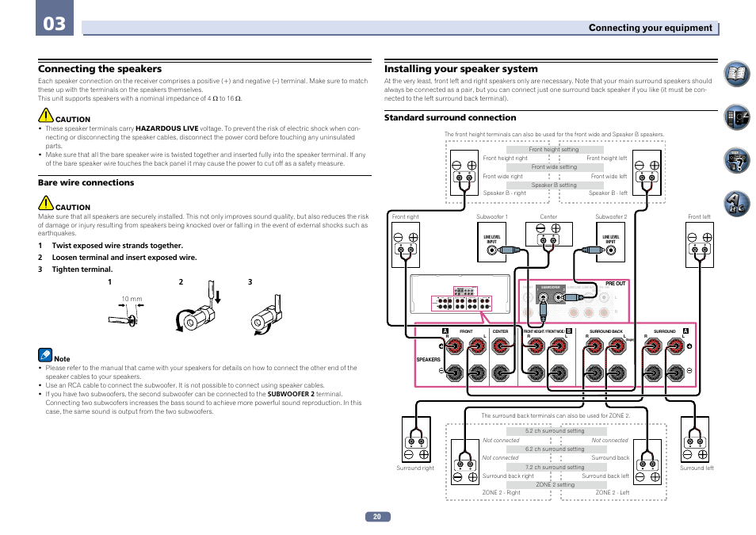Viewport: 756px width, 535px height.
Task: Click the SURROUND BACK terminal label
Action: (606, 331)
